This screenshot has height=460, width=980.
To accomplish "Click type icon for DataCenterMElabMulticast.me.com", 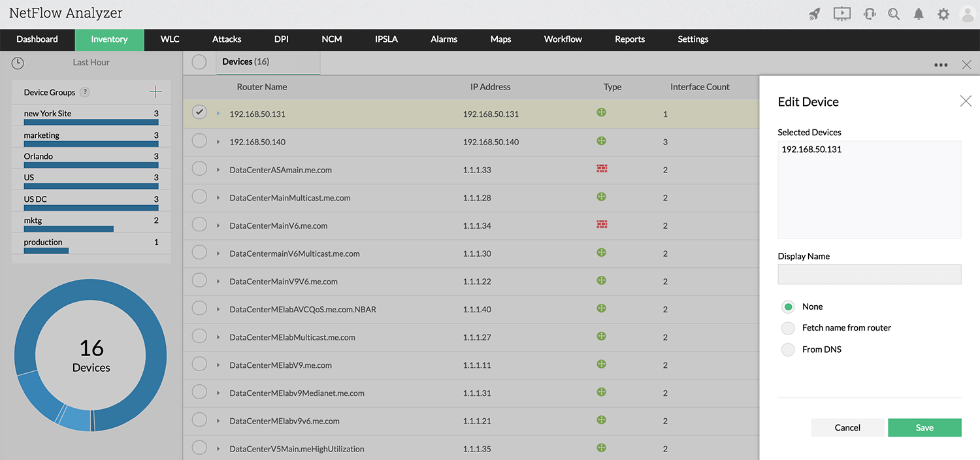I will click(602, 337).
